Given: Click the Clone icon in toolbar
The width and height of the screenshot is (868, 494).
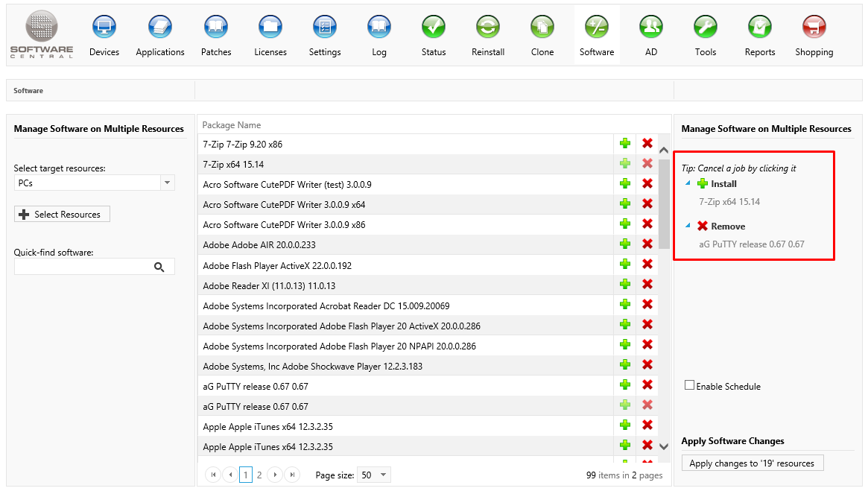Looking at the screenshot, I should pyautogui.click(x=542, y=28).
